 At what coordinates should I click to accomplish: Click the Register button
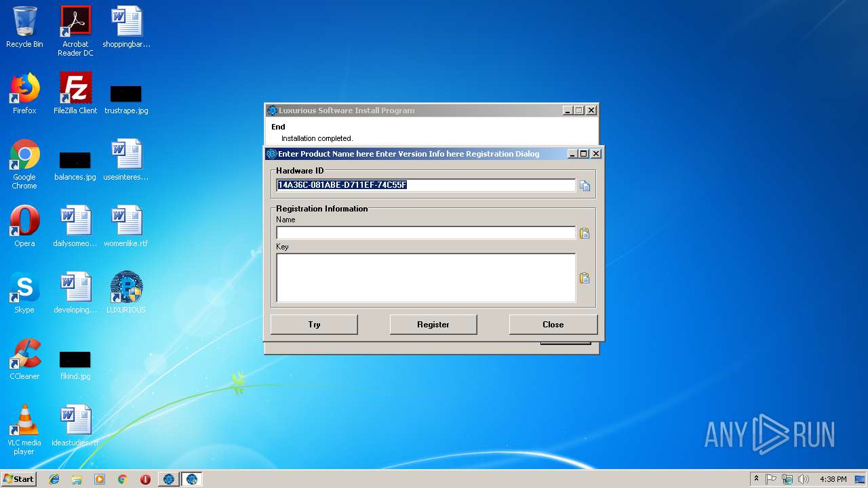click(x=433, y=325)
